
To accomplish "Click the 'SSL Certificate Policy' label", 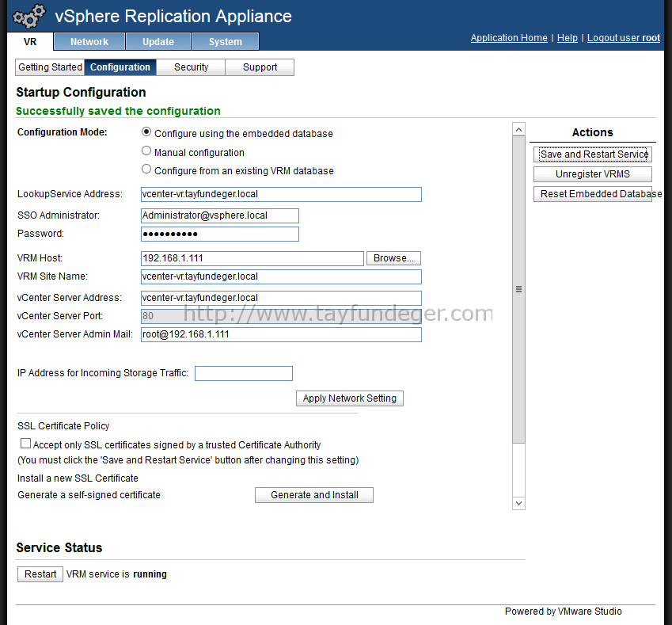I will (63, 426).
